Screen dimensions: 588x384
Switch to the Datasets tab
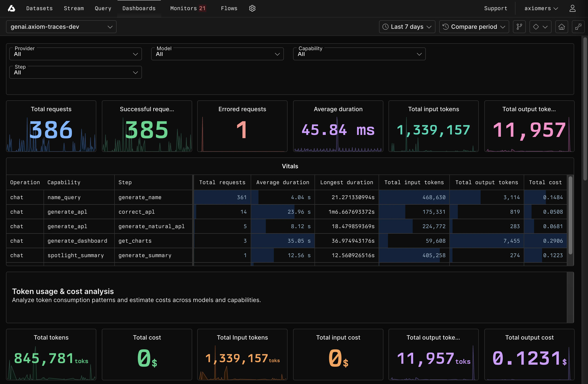point(40,8)
